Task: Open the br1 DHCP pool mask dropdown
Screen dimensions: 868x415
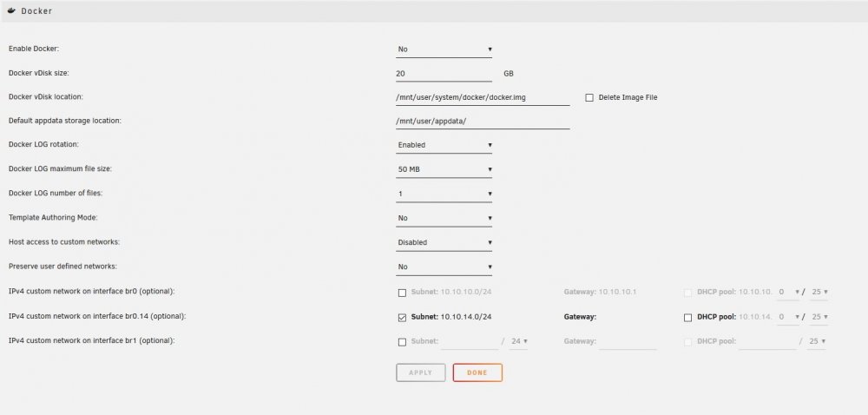Action: [817, 341]
